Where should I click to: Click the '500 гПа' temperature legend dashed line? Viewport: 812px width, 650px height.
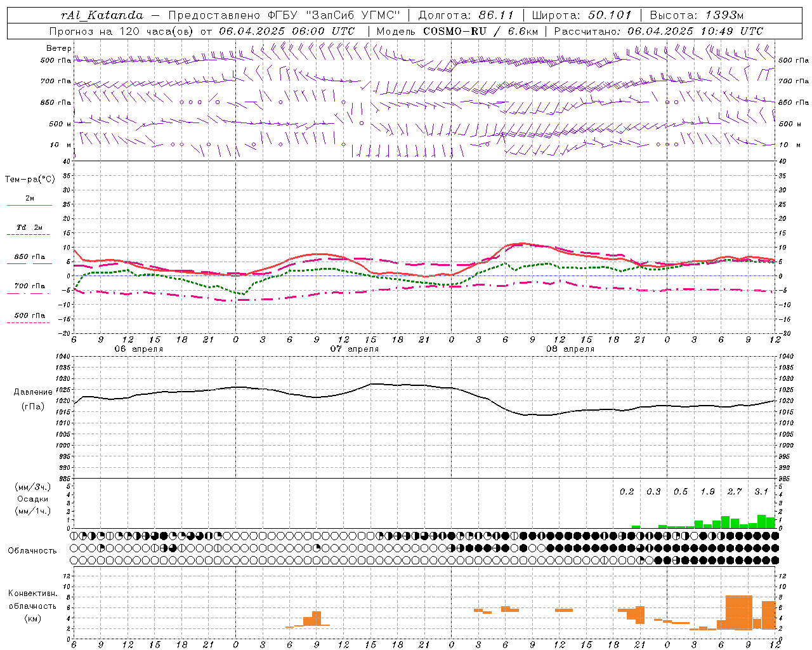coord(28,322)
